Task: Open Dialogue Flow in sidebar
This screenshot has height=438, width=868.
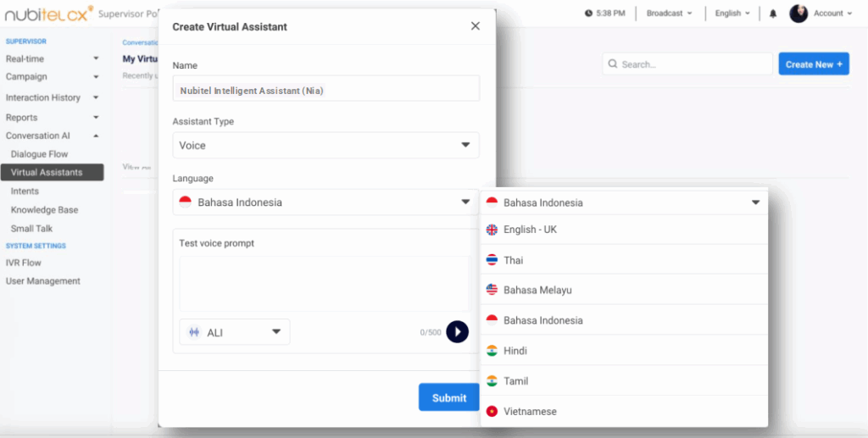Action: (39, 154)
